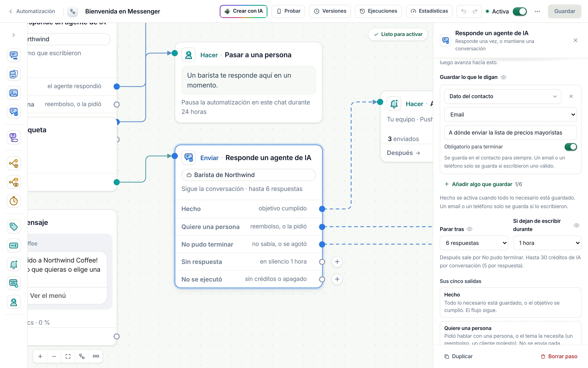Open the Probar test mode
The height and width of the screenshot is (368, 588).
pos(288,11)
